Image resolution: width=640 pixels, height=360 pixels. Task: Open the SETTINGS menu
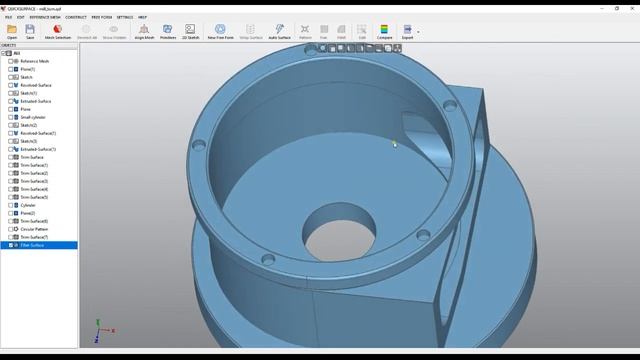coord(124,18)
